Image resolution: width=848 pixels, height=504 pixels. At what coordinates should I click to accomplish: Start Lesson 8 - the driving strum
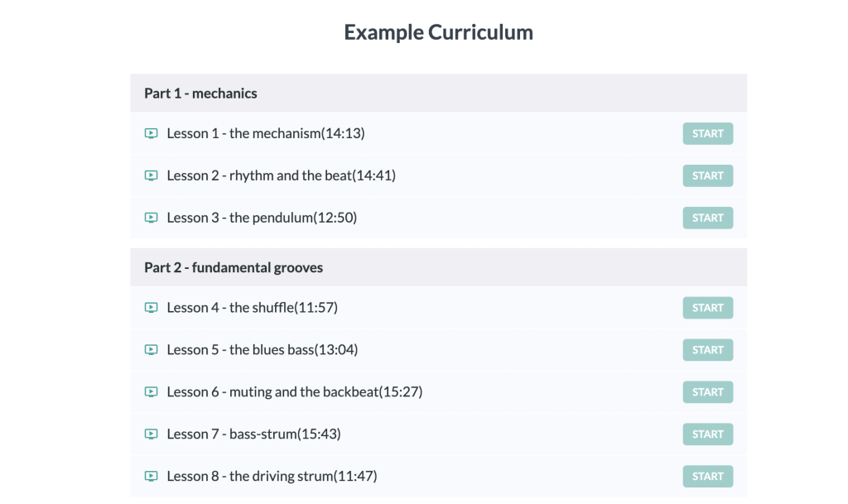click(707, 477)
